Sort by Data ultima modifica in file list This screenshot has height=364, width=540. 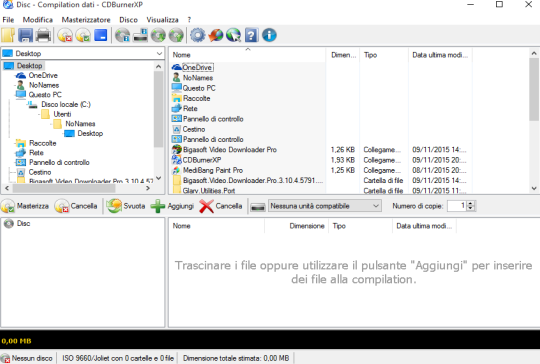440,55
